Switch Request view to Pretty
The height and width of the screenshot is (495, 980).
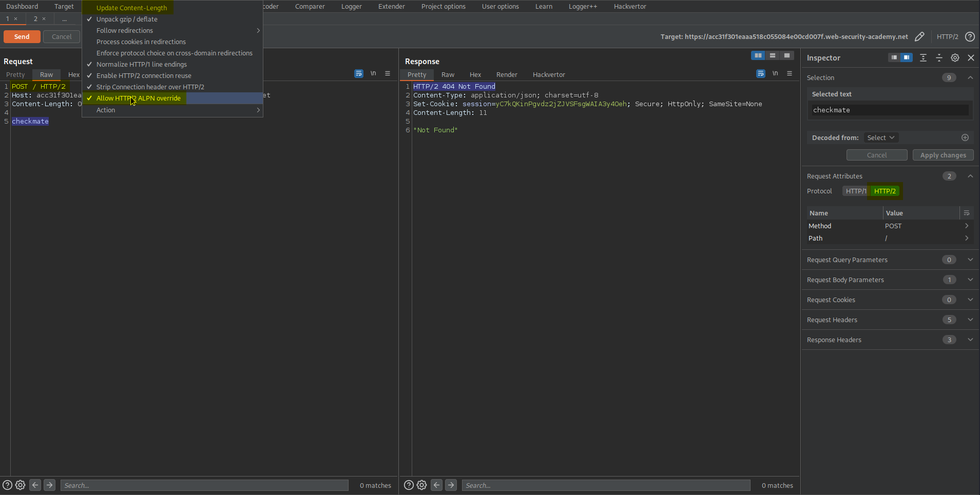click(x=15, y=74)
